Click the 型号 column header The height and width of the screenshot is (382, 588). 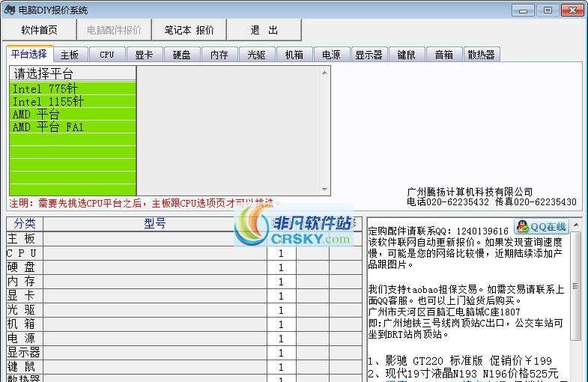[155, 223]
